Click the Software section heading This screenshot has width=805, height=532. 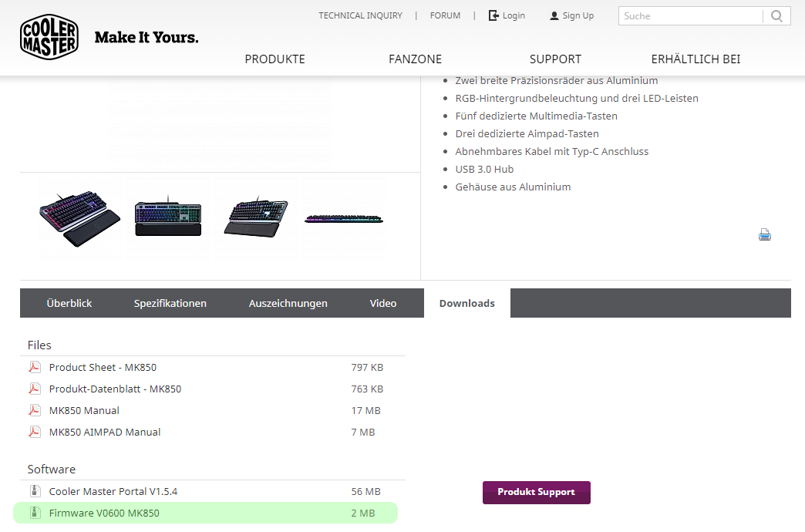pos(52,470)
